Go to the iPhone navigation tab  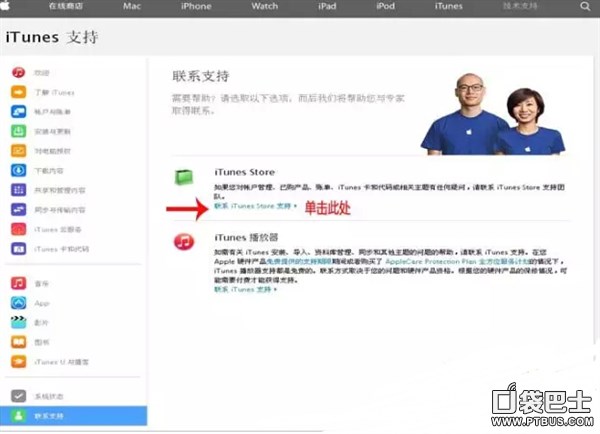click(x=196, y=6)
